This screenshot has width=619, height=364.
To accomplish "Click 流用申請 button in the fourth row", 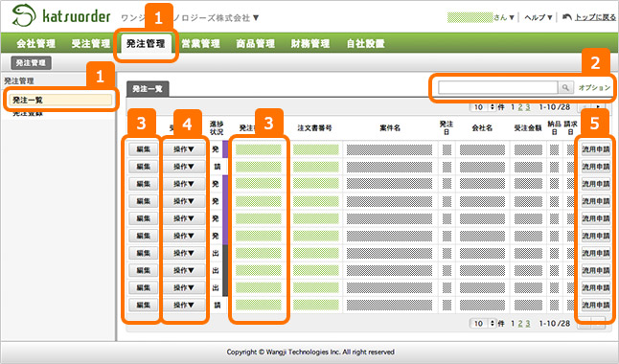I will point(596,201).
